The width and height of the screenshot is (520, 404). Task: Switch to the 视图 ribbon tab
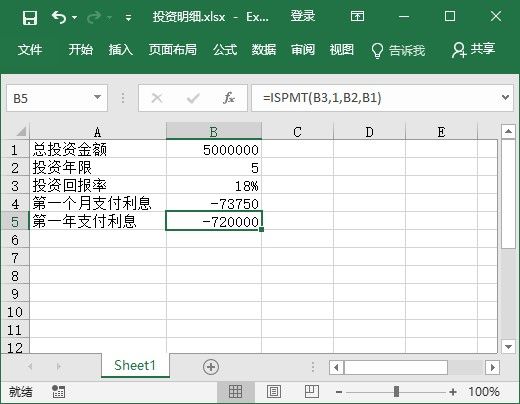pos(342,50)
